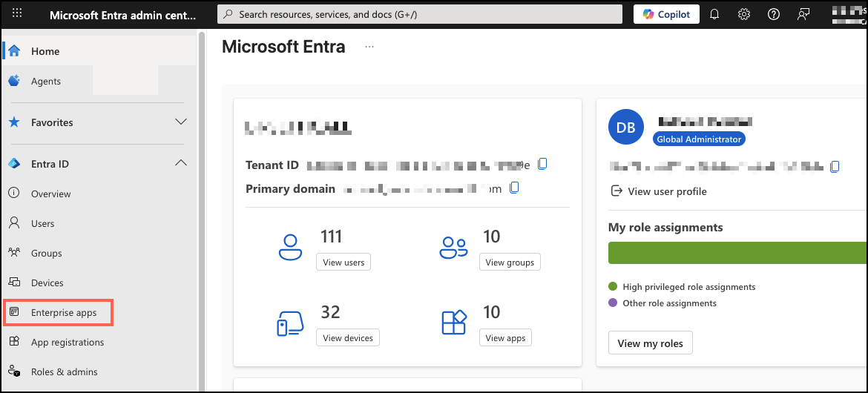Click the App registrations sidebar icon
The width and height of the screenshot is (868, 393).
[x=14, y=342]
